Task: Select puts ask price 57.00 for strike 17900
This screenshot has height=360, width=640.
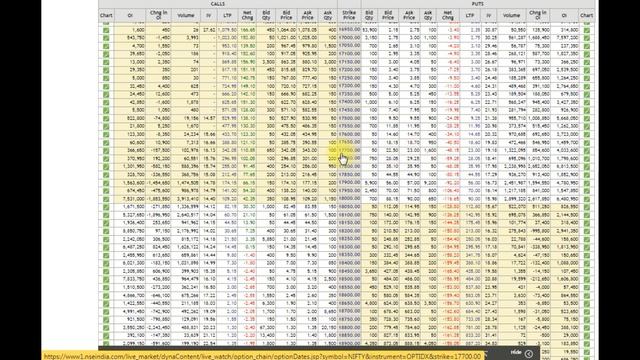Action: coord(413,182)
